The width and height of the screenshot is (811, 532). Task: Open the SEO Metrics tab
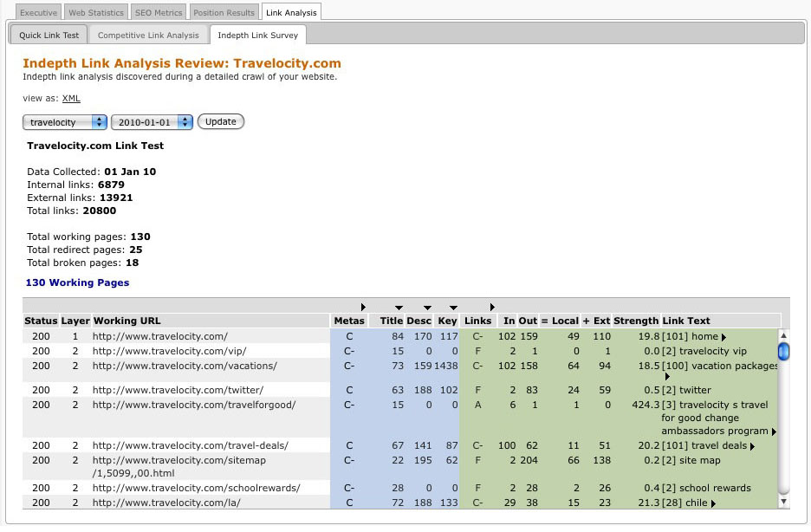point(159,12)
